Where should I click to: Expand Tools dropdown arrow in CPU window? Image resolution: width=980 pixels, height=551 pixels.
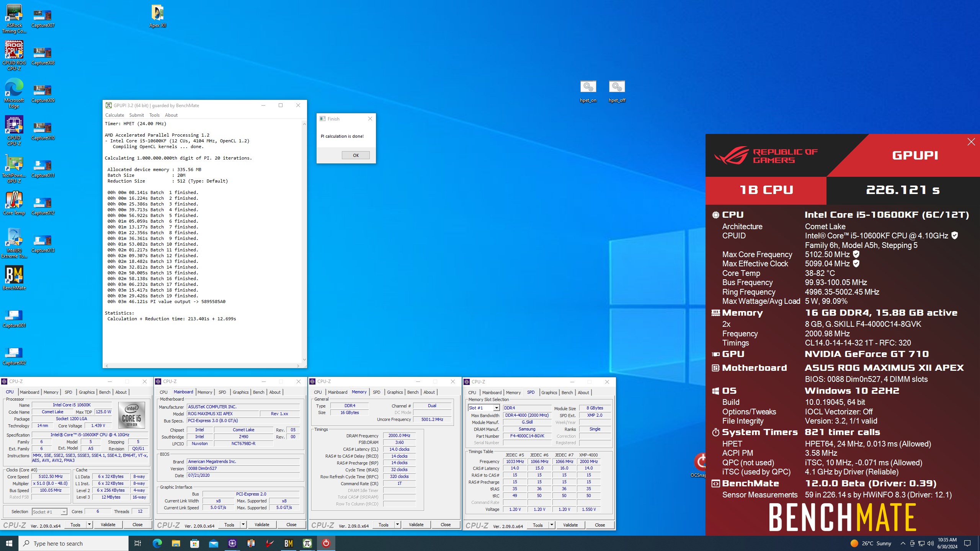[89, 525]
